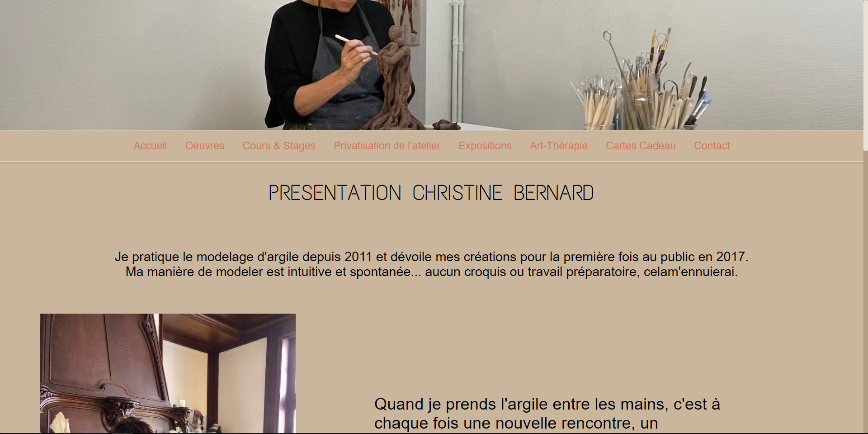Click the quote 'Quand je prends l'argile'
This screenshot has width=868, height=434.
pos(547,414)
